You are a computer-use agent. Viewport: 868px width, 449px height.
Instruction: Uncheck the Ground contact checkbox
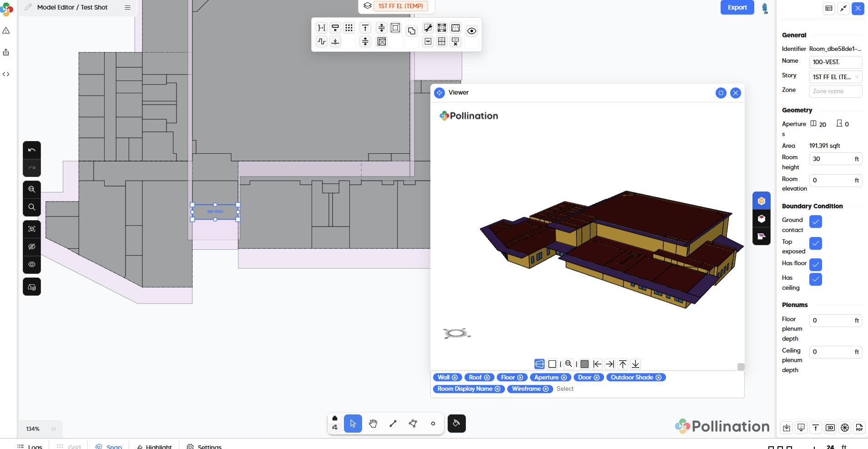click(816, 222)
